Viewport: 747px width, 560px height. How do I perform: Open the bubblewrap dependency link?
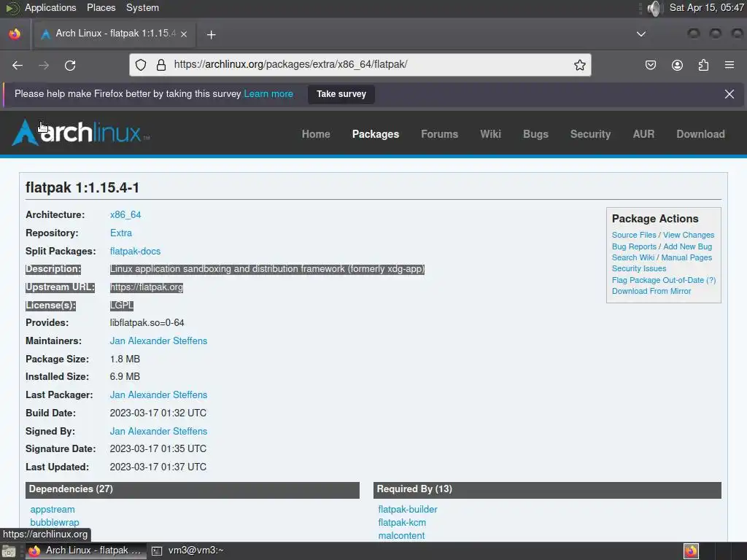[x=55, y=522]
